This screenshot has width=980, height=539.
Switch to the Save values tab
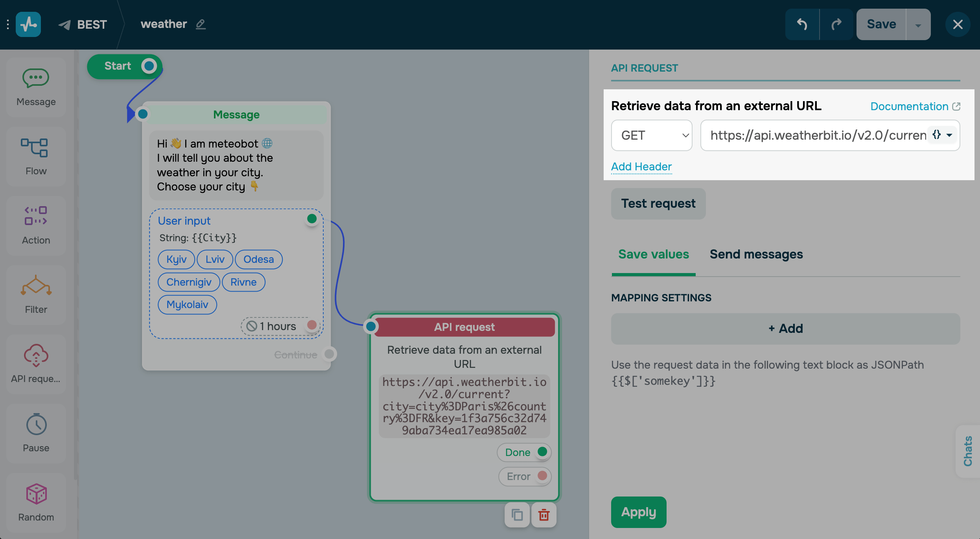click(x=653, y=255)
